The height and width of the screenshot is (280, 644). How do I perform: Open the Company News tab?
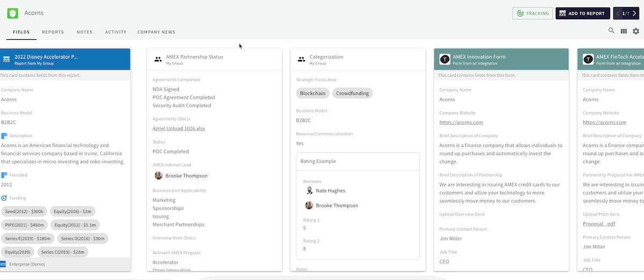click(x=156, y=32)
